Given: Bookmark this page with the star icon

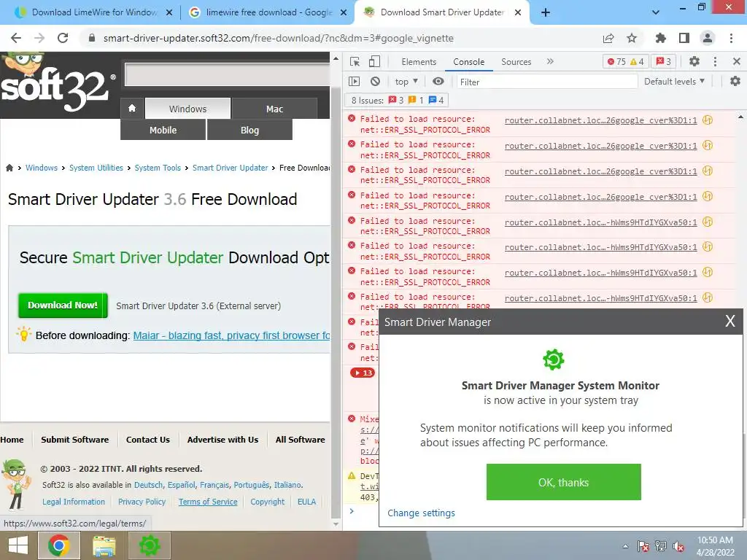Looking at the screenshot, I should tap(632, 38).
